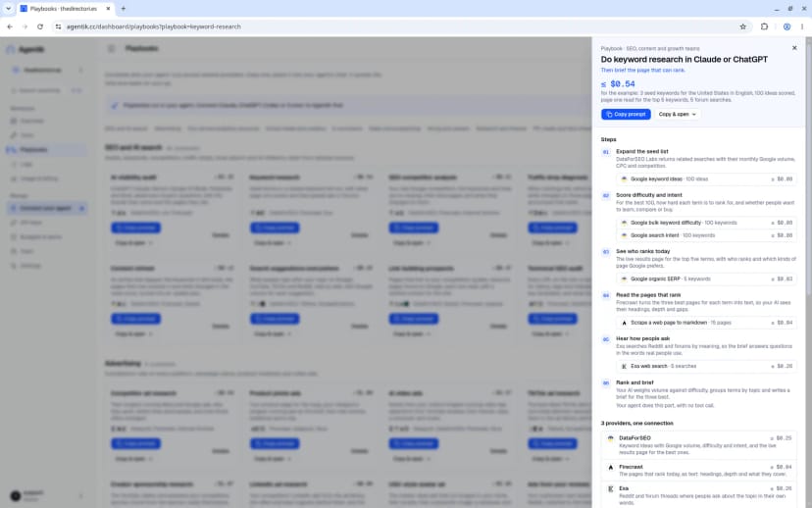Click the 'Score difficulty and intent' step heading
This screenshot has height=508, width=812.
649,195
